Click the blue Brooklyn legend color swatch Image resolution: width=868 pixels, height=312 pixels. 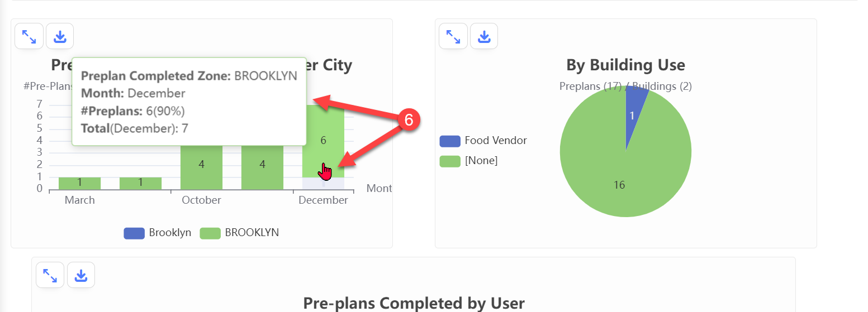click(134, 233)
